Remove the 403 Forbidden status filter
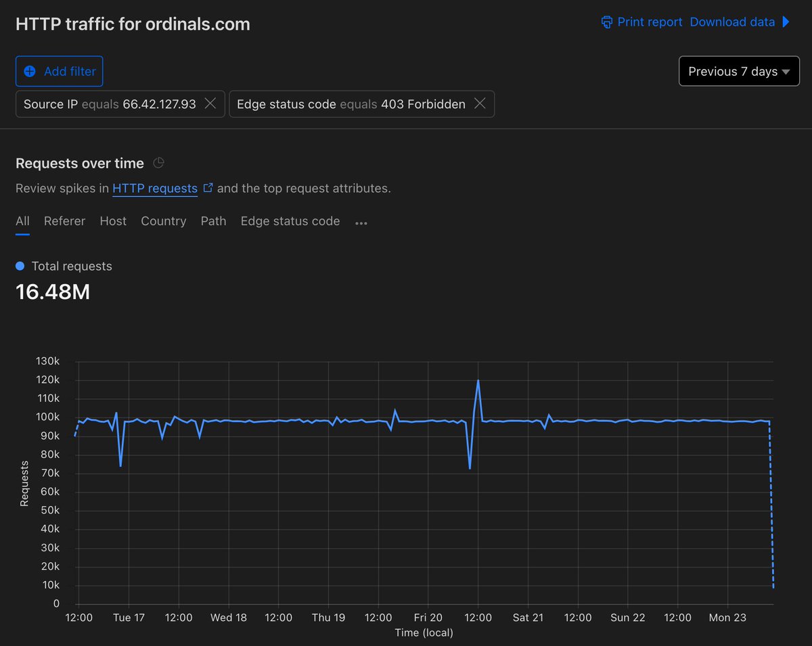The height and width of the screenshot is (646, 812). pyautogui.click(x=480, y=103)
